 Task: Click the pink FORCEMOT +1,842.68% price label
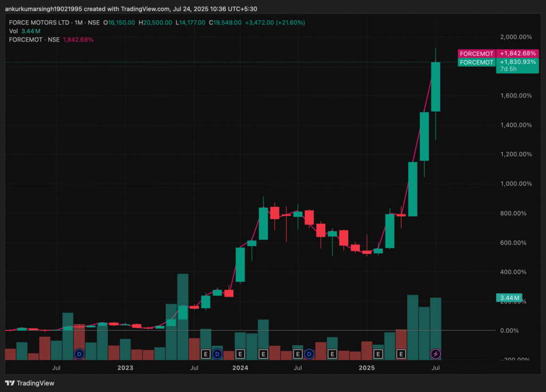pos(499,54)
